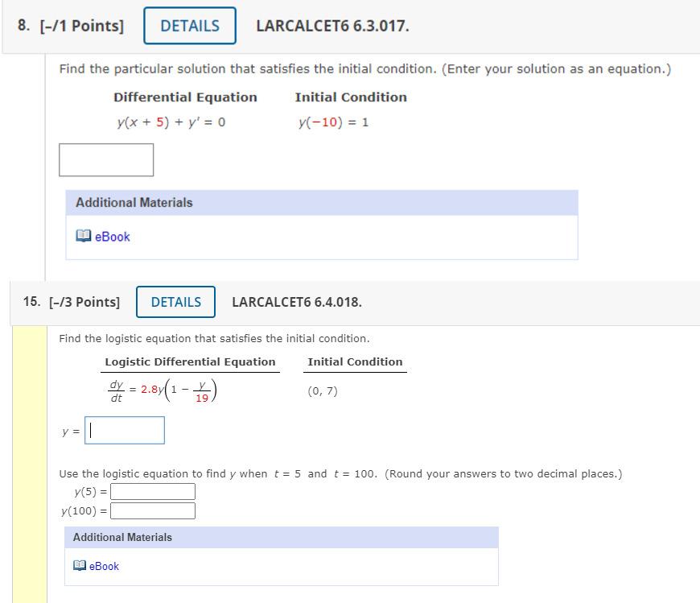Image resolution: width=700 pixels, height=603 pixels.
Task: Select the eBook book icon in the second Additional Materials panel
Action: [80, 566]
